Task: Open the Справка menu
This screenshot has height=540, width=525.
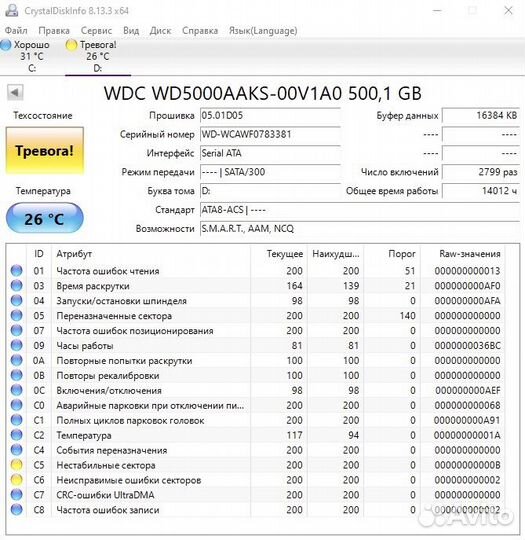Action: coord(200,31)
